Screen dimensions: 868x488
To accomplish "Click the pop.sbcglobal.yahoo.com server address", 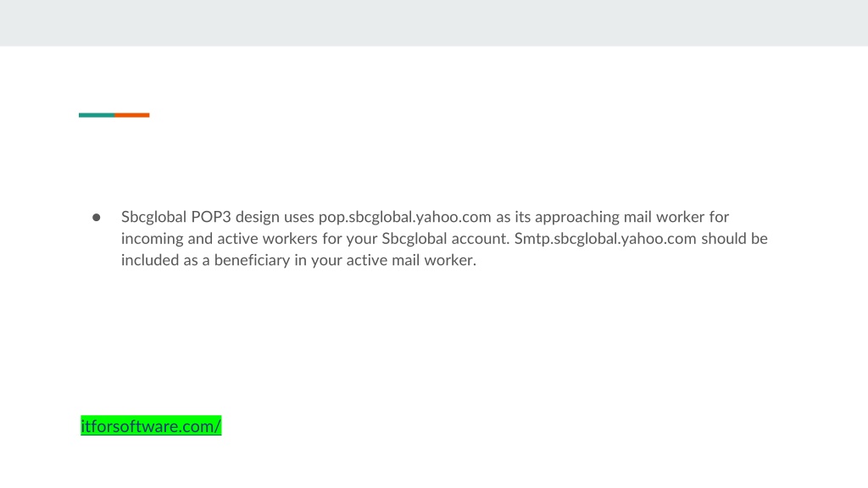I will pos(404,217).
